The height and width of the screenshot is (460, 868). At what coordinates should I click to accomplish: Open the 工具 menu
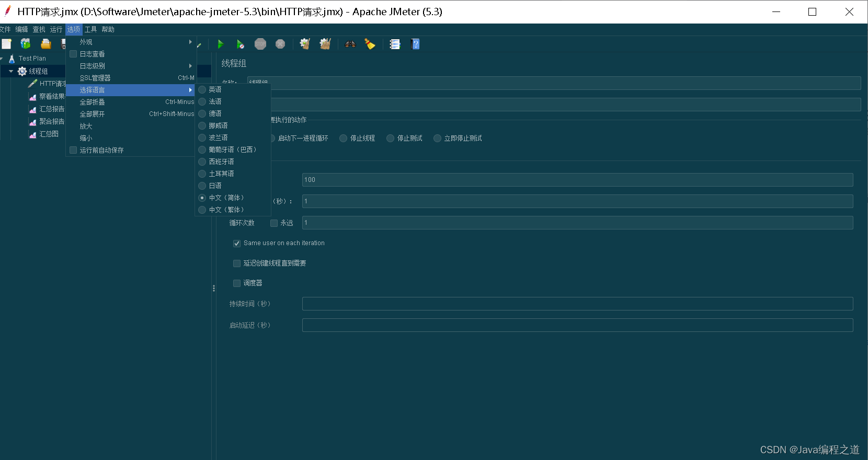91,29
